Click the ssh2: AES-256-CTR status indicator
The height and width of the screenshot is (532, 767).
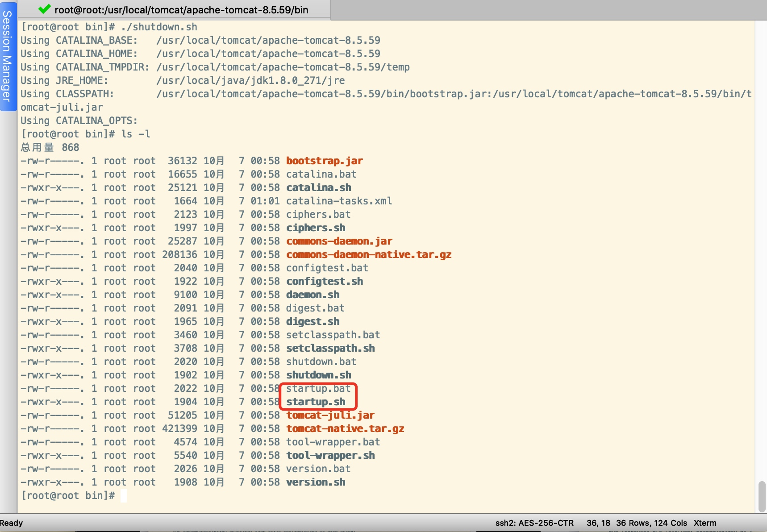tap(534, 523)
